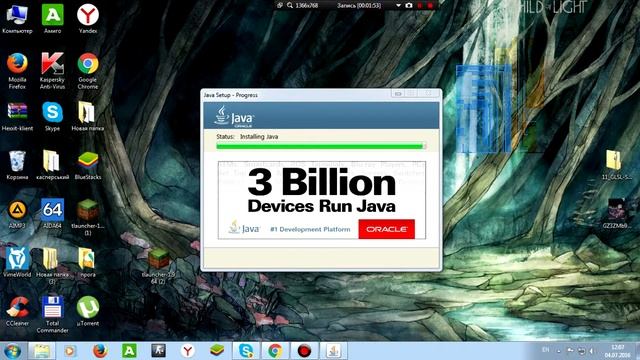Viewport: 640px width, 360px height.
Task: Open the Корзина recycle bin
Action: coord(17,165)
